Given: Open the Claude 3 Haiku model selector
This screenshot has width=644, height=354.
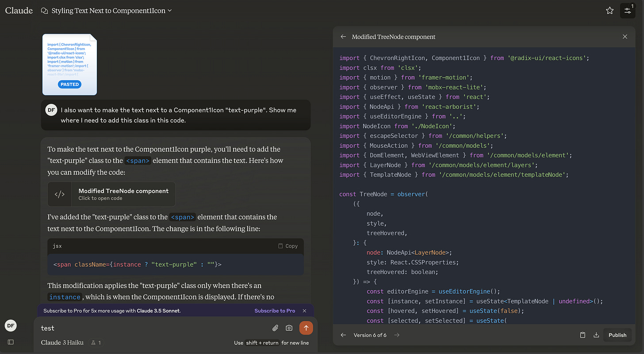Looking at the screenshot, I should click(x=62, y=342).
